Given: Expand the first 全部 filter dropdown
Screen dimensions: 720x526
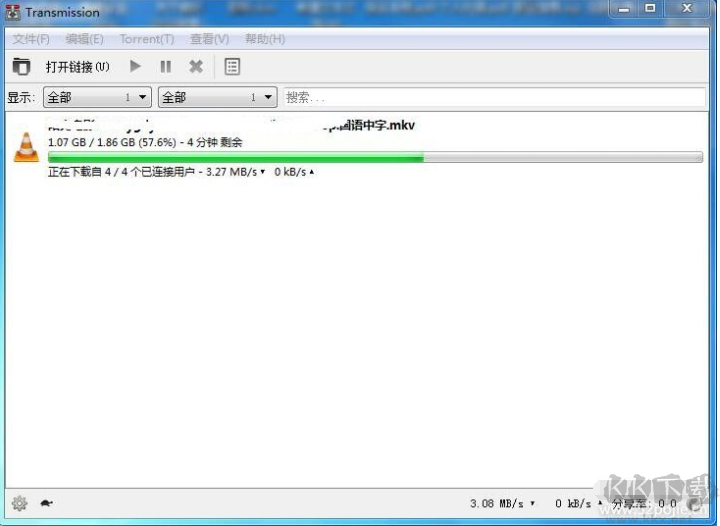Looking at the screenshot, I should tap(96, 98).
